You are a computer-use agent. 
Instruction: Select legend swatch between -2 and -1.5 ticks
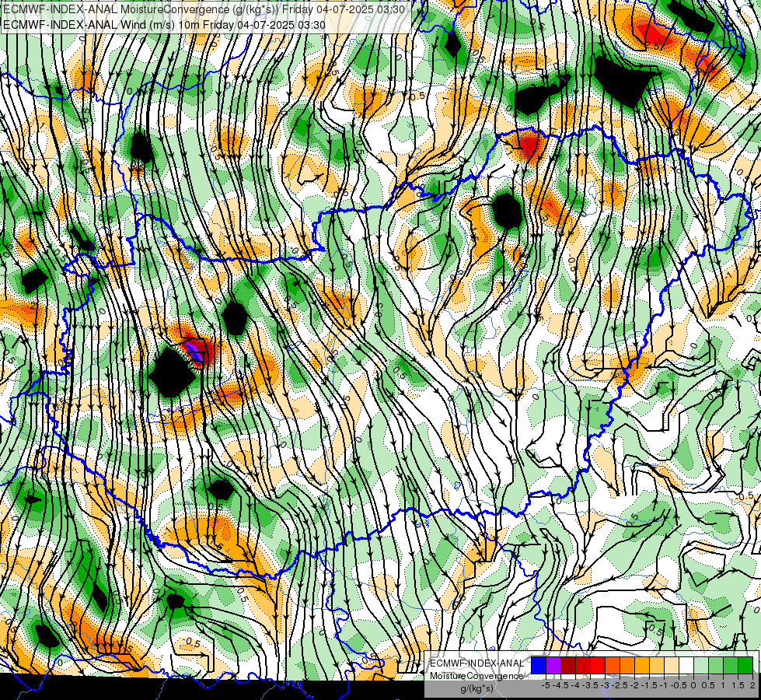642,665
